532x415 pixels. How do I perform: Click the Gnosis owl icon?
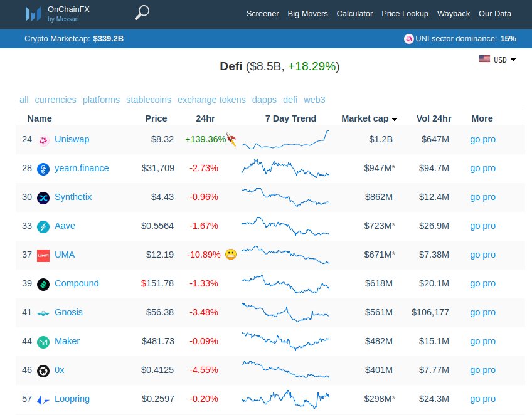[43, 313]
